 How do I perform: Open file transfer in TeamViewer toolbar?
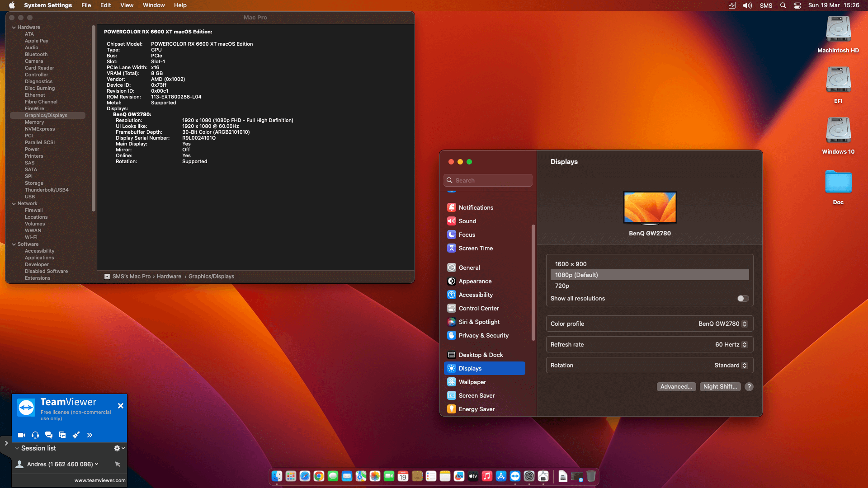62,435
